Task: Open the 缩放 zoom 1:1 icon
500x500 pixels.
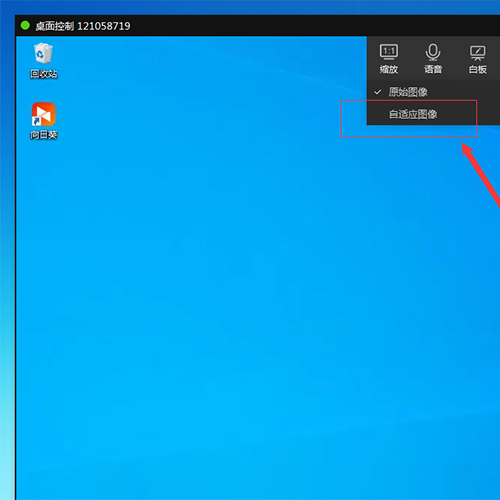Action: click(389, 52)
